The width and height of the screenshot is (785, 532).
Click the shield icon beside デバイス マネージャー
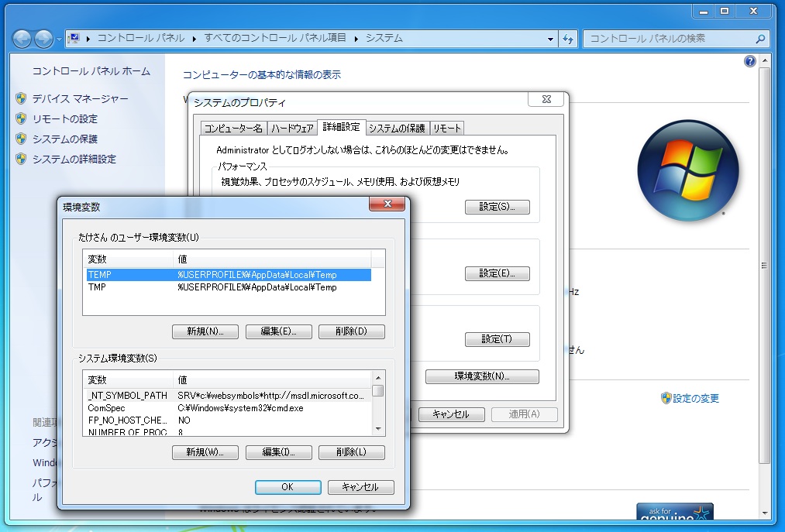pyautogui.click(x=21, y=98)
